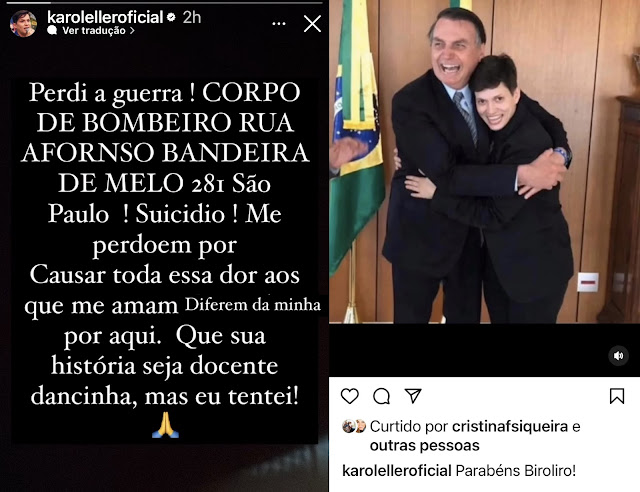Tap the praying hands emoji in the story
The image size is (640, 492).
[165, 425]
